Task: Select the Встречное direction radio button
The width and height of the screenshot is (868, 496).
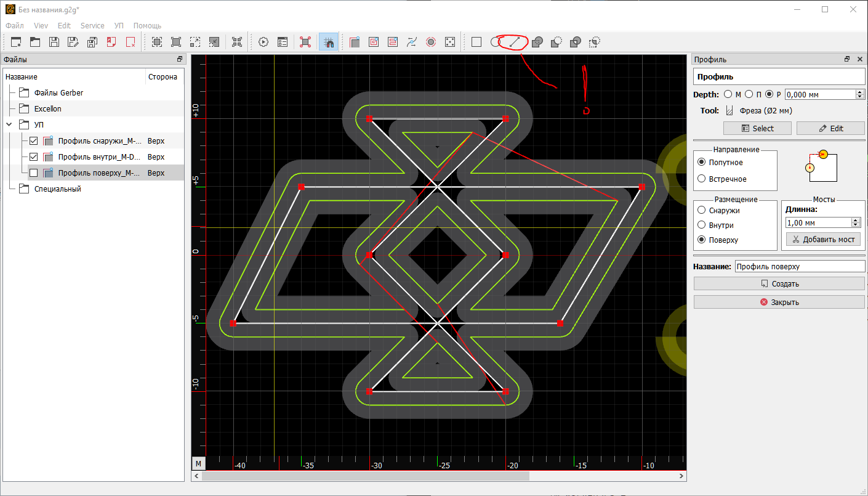Action: [701, 179]
